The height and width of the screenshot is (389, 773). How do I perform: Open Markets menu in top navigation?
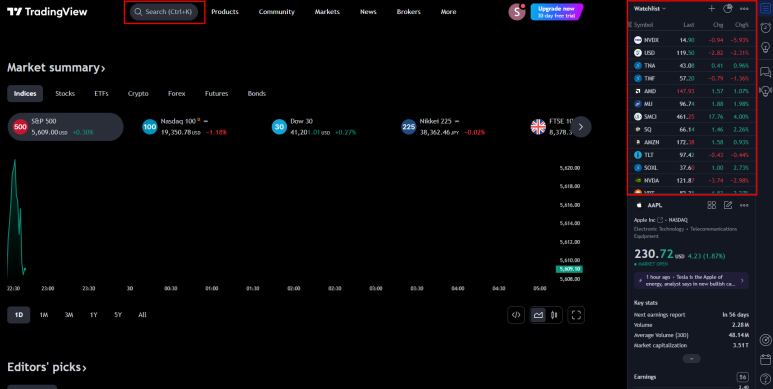tap(327, 12)
